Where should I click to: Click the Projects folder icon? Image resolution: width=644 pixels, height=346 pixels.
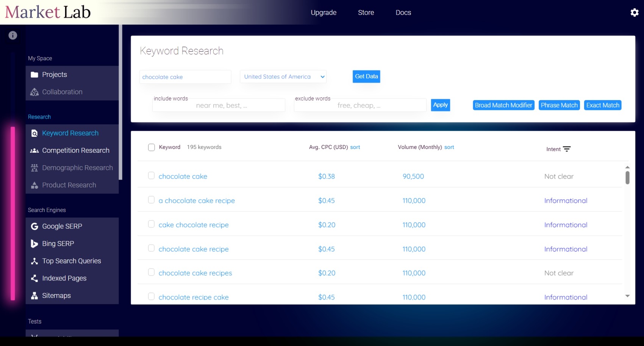[x=34, y=75]
